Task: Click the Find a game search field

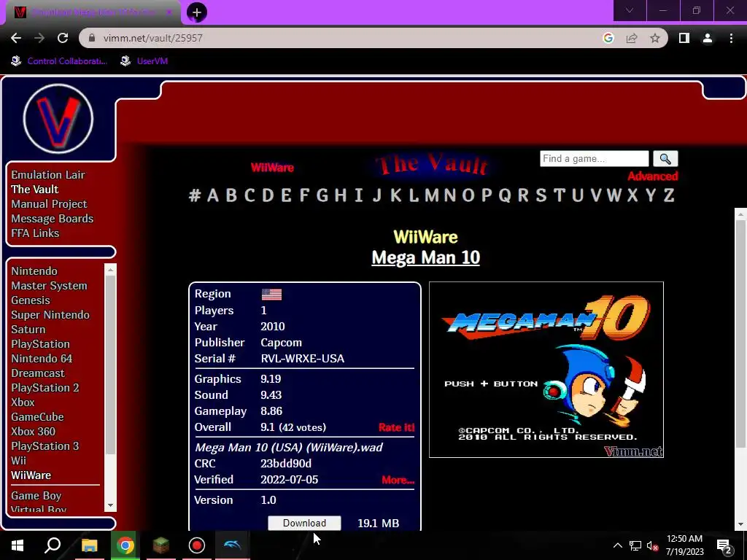Action: [594, 158]
